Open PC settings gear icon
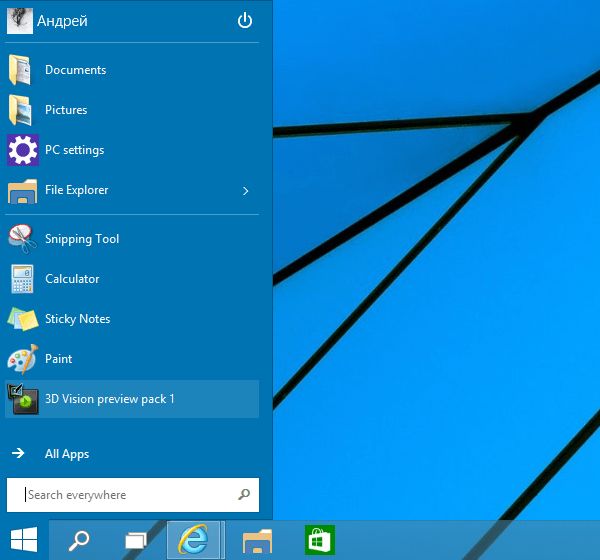This screenshot has height=560, width=600. click(22, 150)
